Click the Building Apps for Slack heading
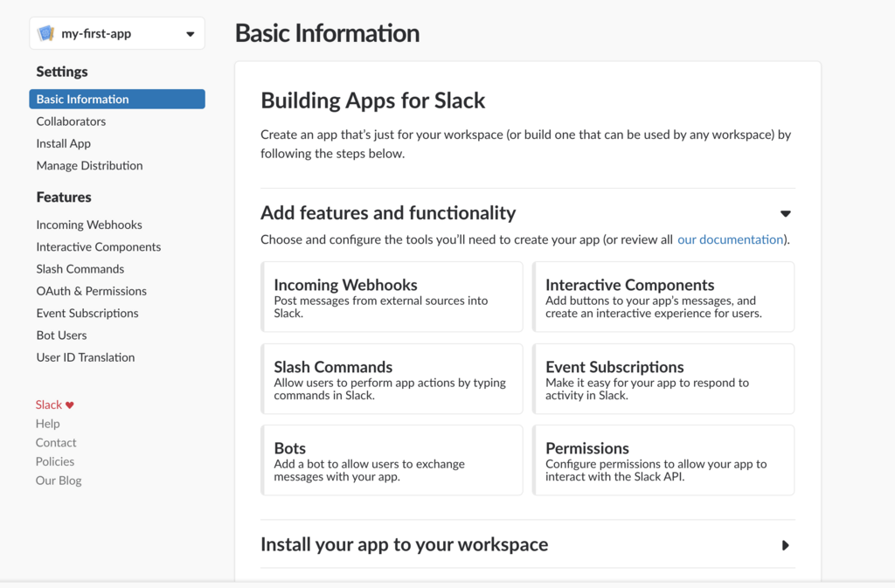Viewport: 895px width, 588px height. click(372, 101)
